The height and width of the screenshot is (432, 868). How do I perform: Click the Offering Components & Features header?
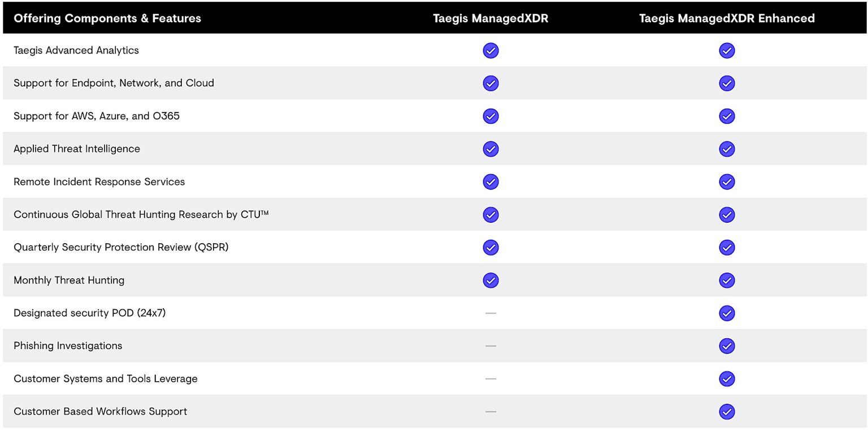tap(107, 18)
